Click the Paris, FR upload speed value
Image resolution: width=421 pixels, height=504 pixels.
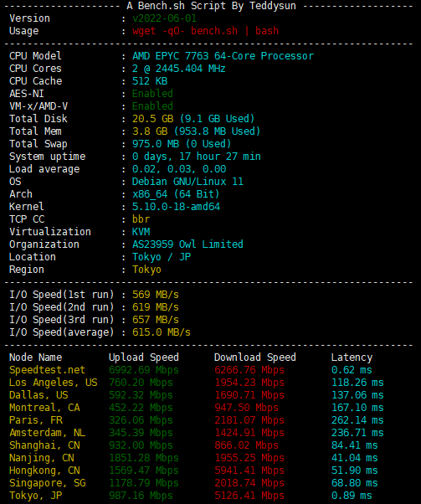(141, 420)
